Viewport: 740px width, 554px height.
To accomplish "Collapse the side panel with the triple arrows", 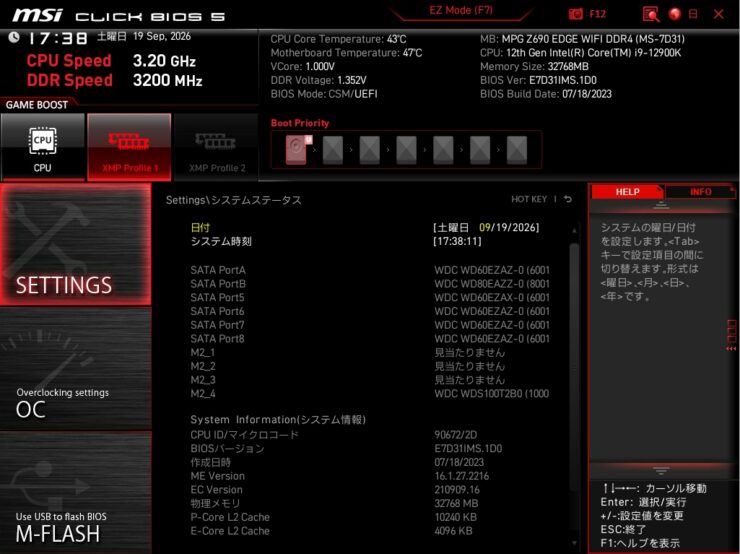I will pos(731,349).
